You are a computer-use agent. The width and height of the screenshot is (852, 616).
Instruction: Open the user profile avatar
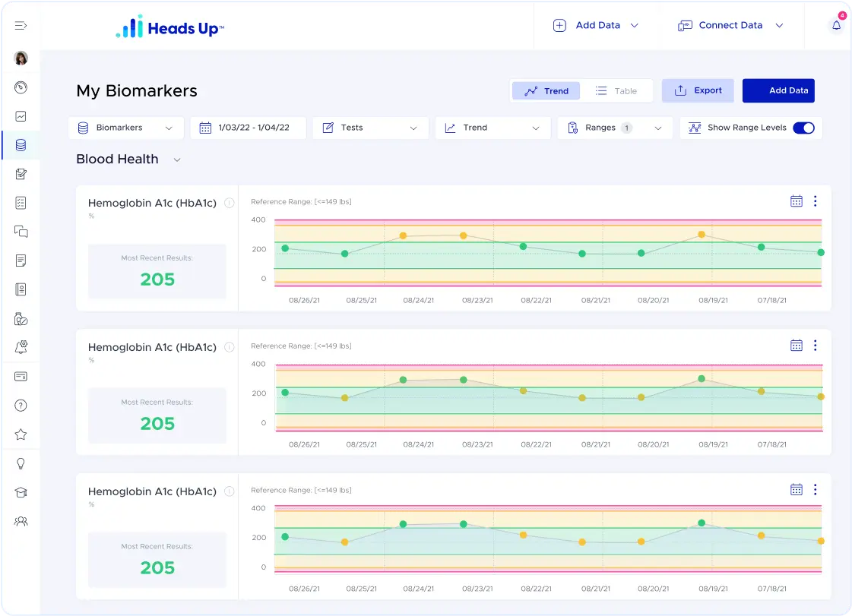click(21, 58)
